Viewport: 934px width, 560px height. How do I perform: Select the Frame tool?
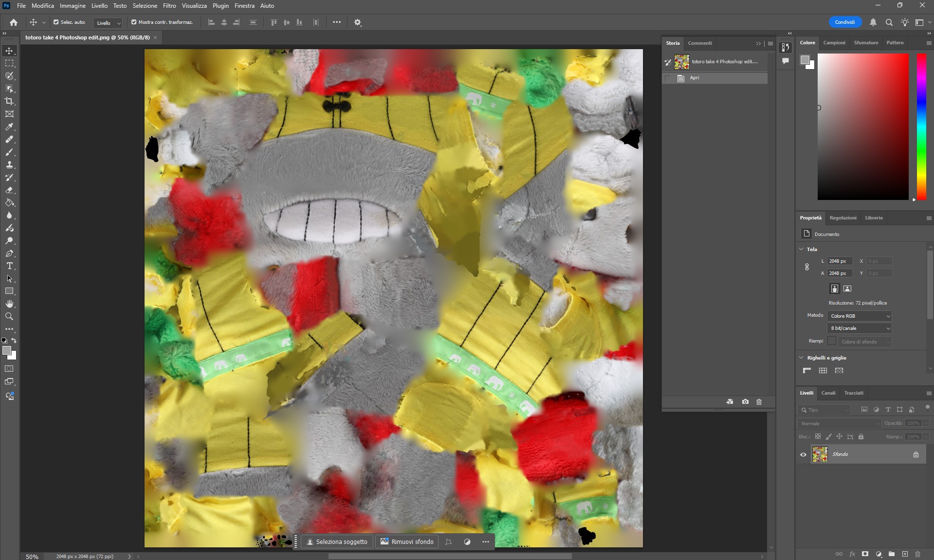tap(9, 114)
